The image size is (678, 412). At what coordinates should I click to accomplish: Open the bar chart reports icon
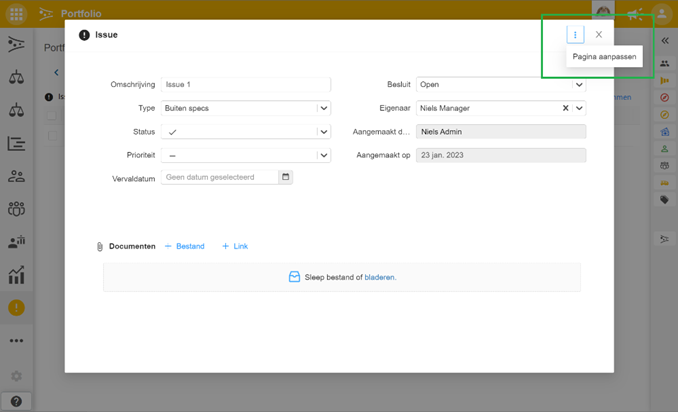tap(16, 275)
